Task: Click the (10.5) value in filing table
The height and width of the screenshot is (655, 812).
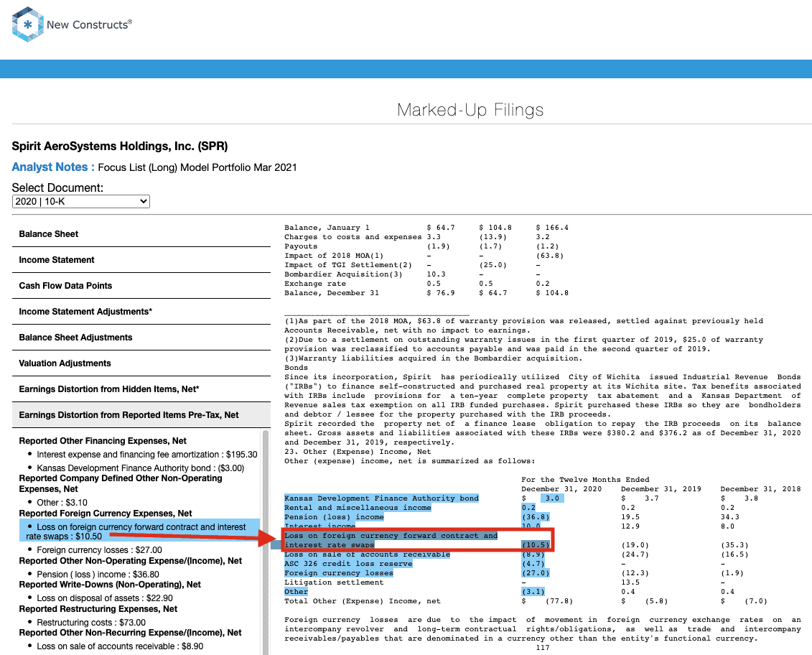Action: (x=536, y=545)
